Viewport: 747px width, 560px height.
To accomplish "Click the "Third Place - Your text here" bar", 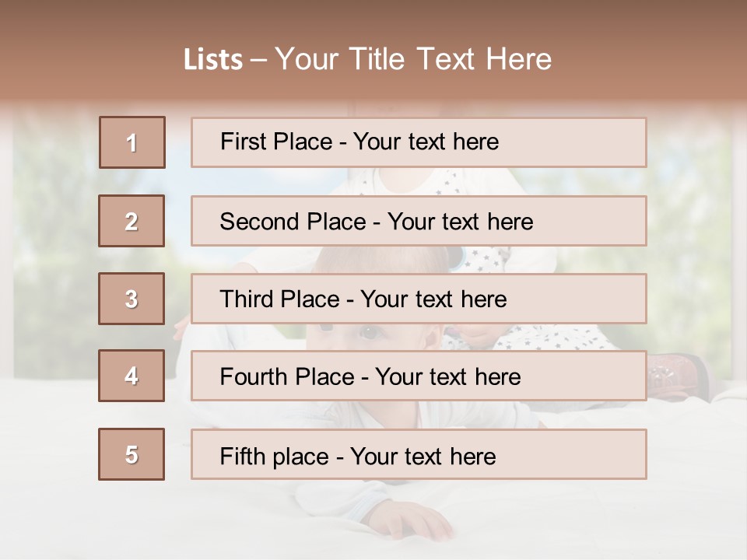I will [x=419, y=299].
